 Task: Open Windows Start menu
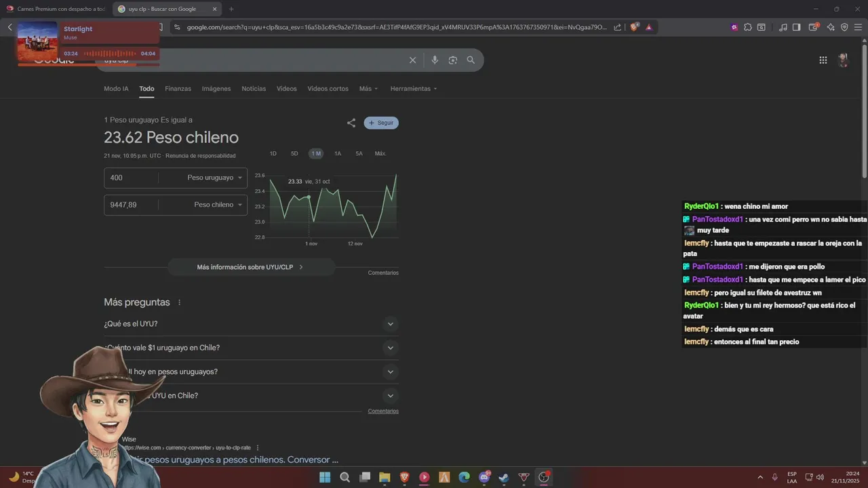[325, 477]
